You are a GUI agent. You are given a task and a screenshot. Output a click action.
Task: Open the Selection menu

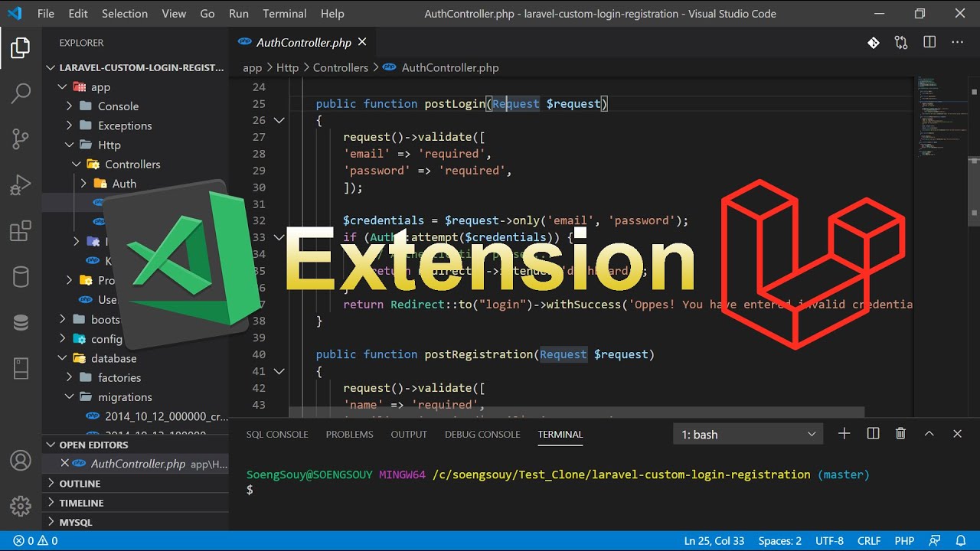125,14
